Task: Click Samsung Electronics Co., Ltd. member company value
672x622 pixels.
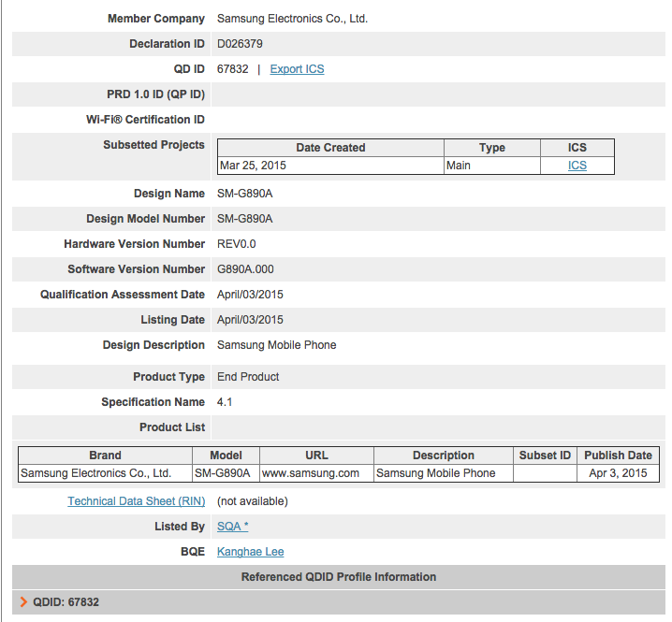Action: coord(292,19)
